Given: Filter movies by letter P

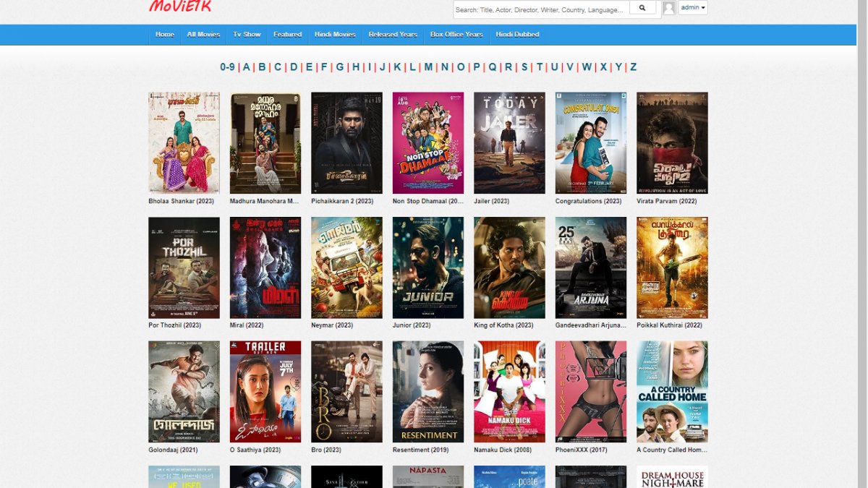Looking at the screenshot, I should tap(477, 67).
